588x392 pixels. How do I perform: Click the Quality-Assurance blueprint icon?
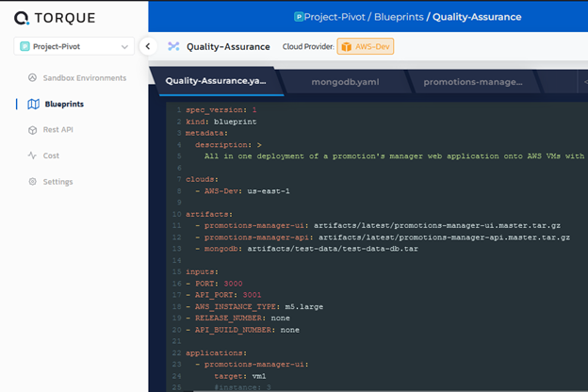pyautogui.click(x=173, y=46)
